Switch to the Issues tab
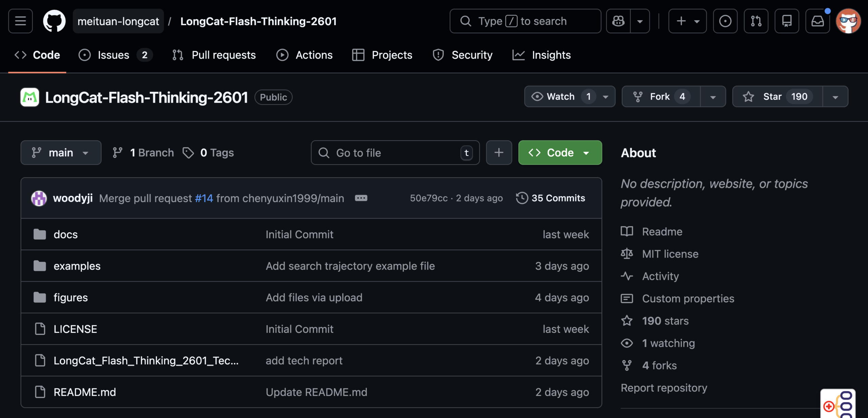The image size is (868, 418). pos(113,55)
